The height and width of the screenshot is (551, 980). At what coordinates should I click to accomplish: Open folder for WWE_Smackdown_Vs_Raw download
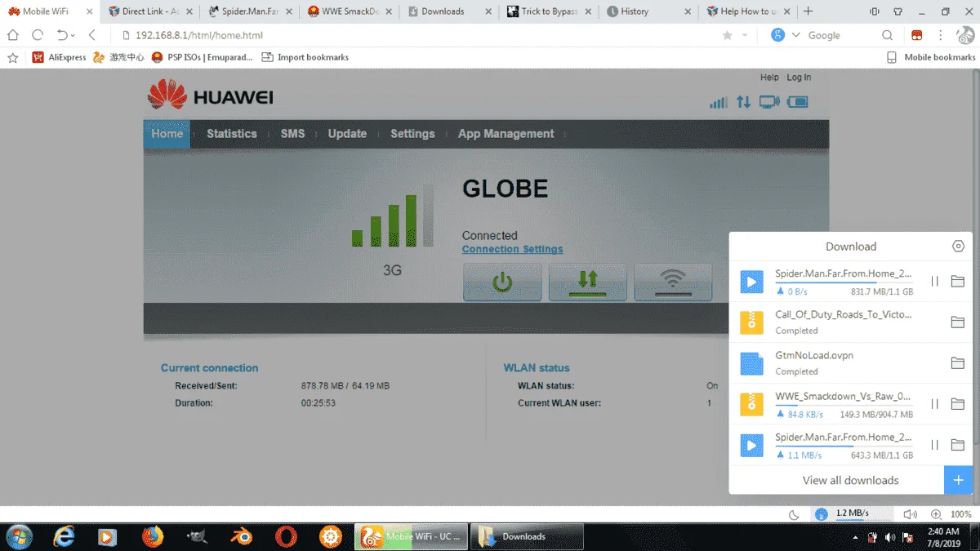click(958, 404)
